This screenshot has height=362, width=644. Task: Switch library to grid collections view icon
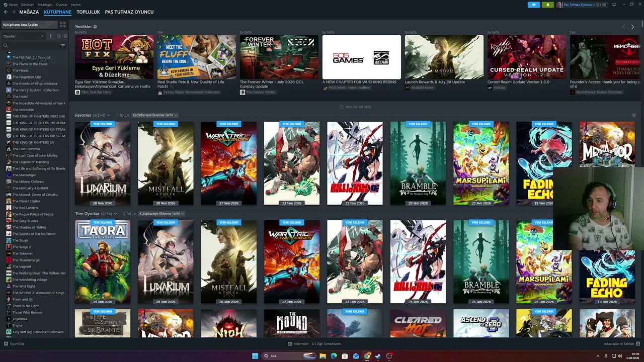pyautogui.click(x=63, y=25)
